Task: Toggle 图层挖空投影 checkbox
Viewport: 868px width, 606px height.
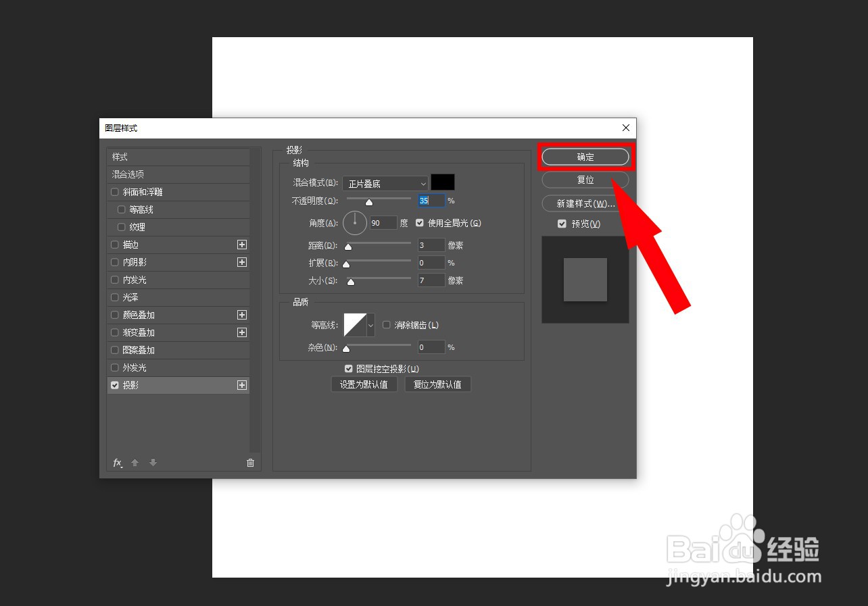Action: [349, 369]
